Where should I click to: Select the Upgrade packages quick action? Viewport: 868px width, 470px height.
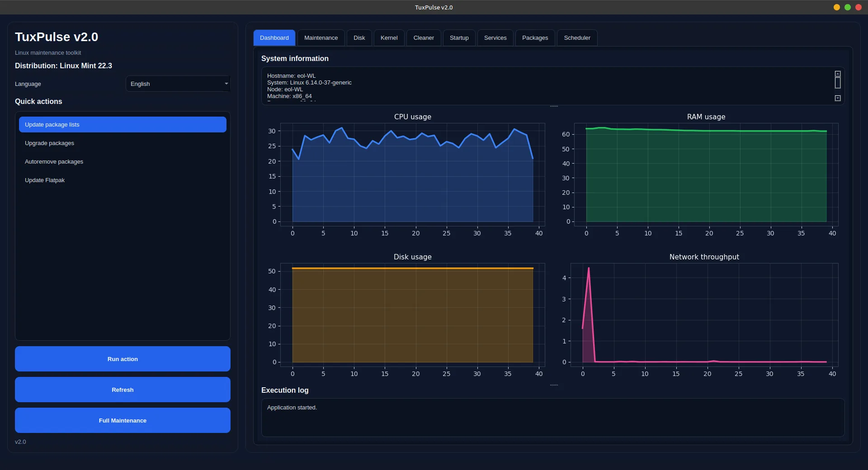122,143
